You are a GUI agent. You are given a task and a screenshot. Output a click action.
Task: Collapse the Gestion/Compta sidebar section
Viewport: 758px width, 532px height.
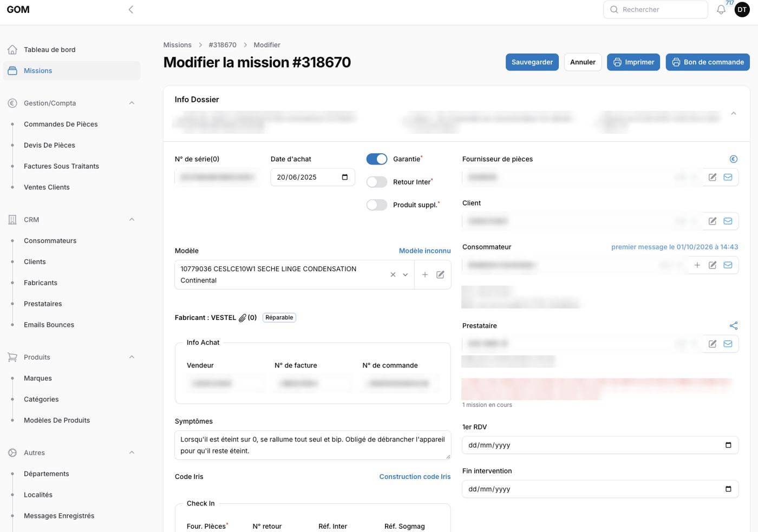132,103
